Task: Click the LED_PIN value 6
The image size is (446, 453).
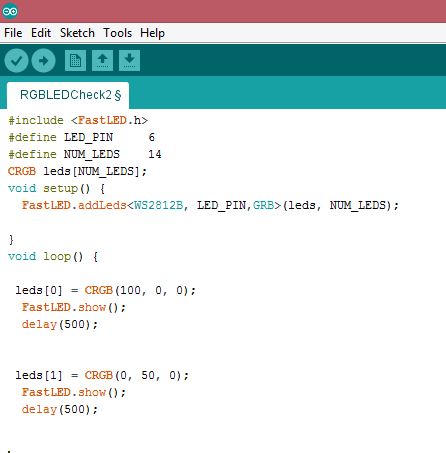Action: (152, 137)
